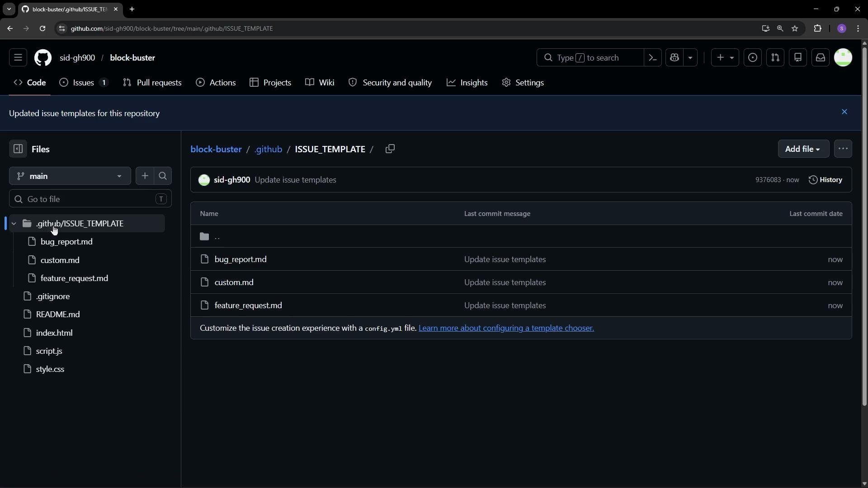Open script.js in file tree
The image size is (868, 488).
49,351
